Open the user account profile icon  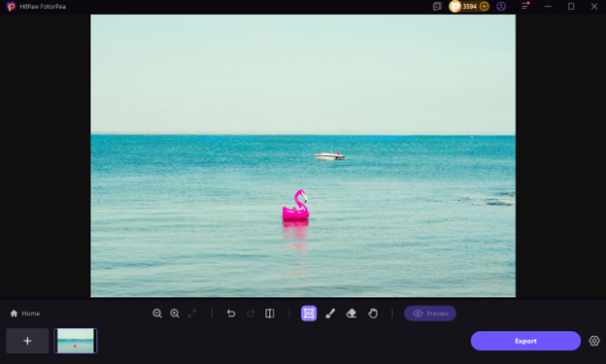[501, 6]
